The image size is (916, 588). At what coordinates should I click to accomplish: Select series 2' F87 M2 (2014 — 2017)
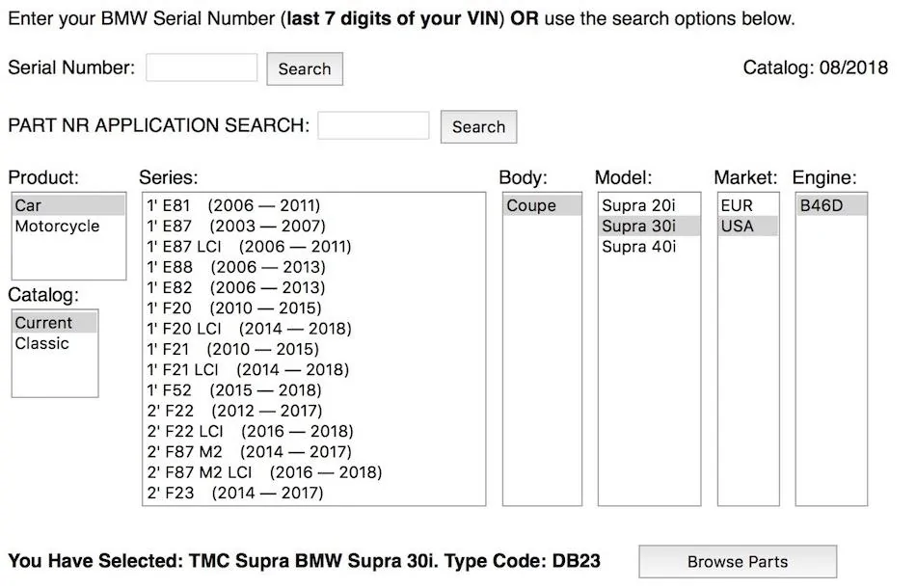(313, 451)
